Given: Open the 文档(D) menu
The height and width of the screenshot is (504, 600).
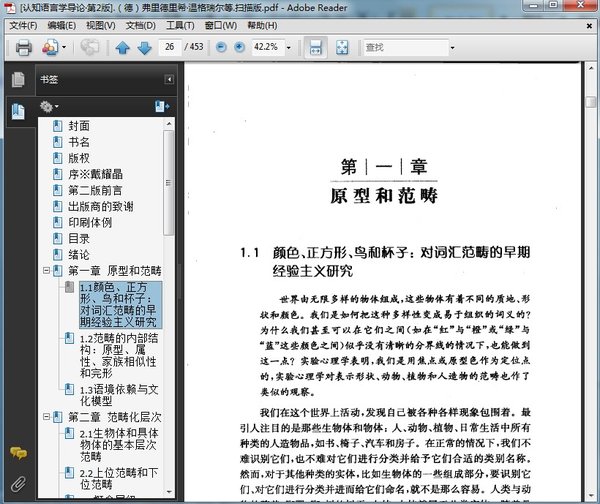Looking at the screenshot, I should coord(141,26).
